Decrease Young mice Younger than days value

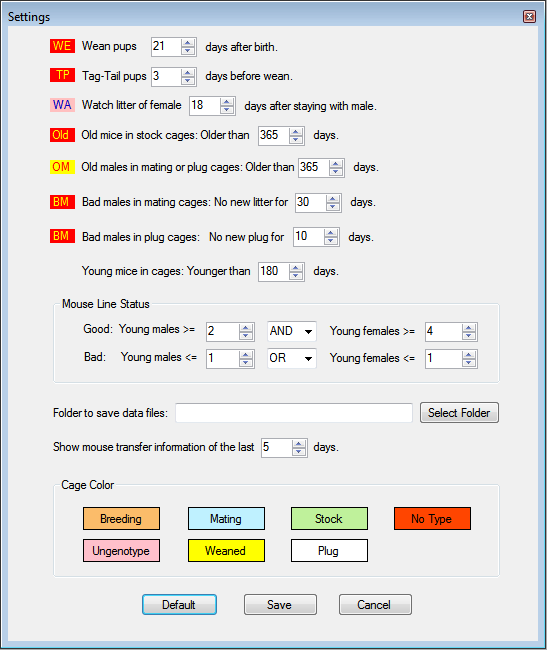pos(295,275)
